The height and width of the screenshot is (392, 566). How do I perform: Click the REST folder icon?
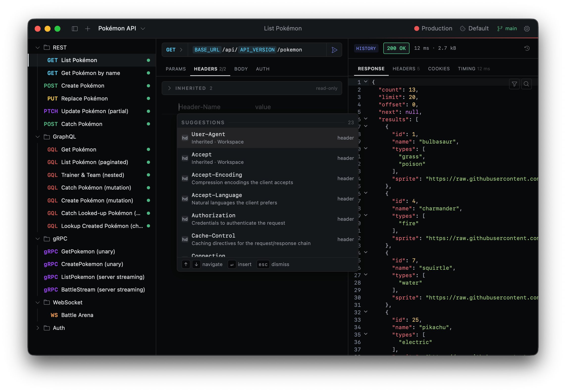pyautogui.click(x=47, y=47)
